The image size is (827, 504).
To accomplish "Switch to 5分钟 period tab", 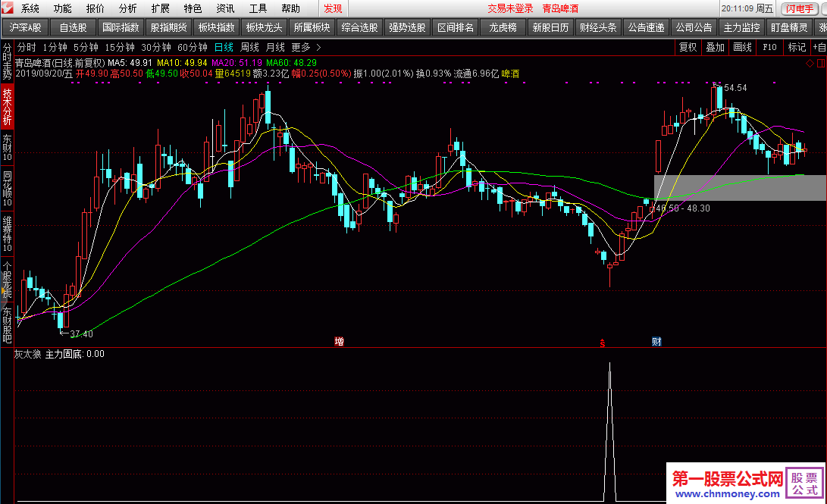I will pyautogui.click(x=86, y=48).
